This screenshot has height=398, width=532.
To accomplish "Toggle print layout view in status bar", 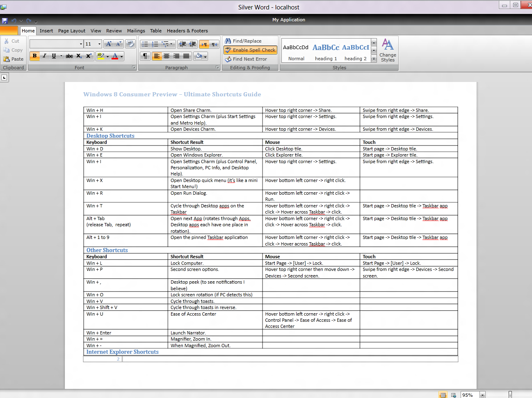I will [443, 395].
